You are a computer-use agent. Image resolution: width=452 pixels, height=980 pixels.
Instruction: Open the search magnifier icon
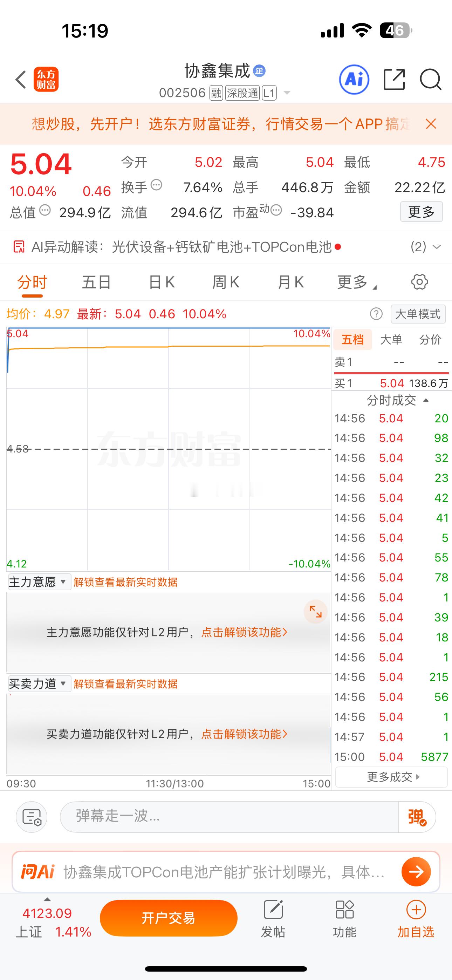tap(430, 80)
